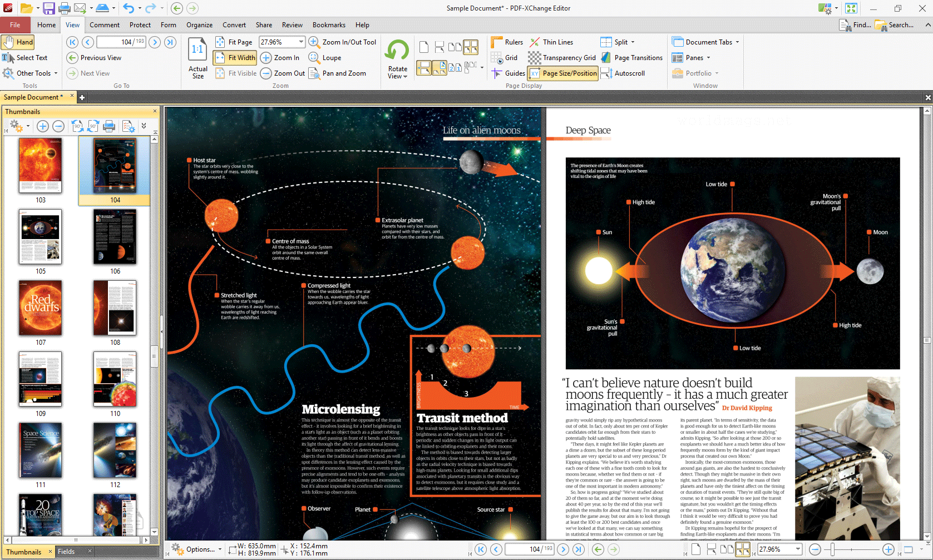933x560 pixels.
Task: Select the Hand tool
Action: pyautogui.click(x=18, y=42)
